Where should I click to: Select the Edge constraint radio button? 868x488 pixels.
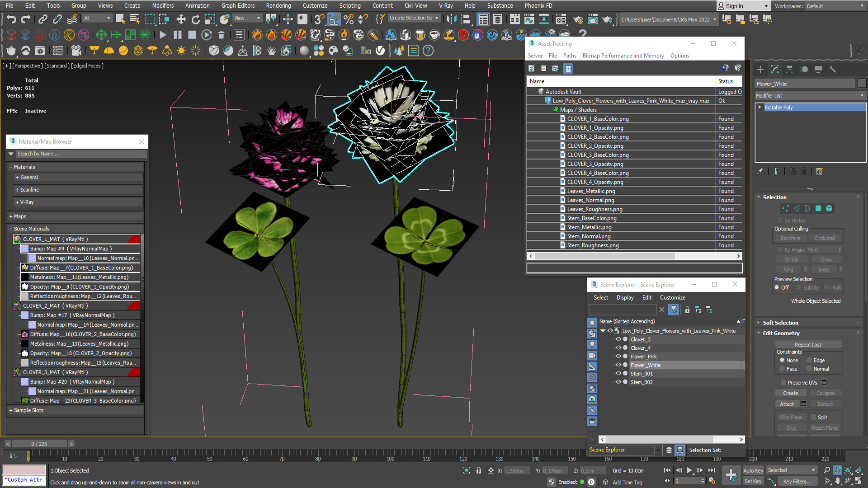tap(809, 360)
